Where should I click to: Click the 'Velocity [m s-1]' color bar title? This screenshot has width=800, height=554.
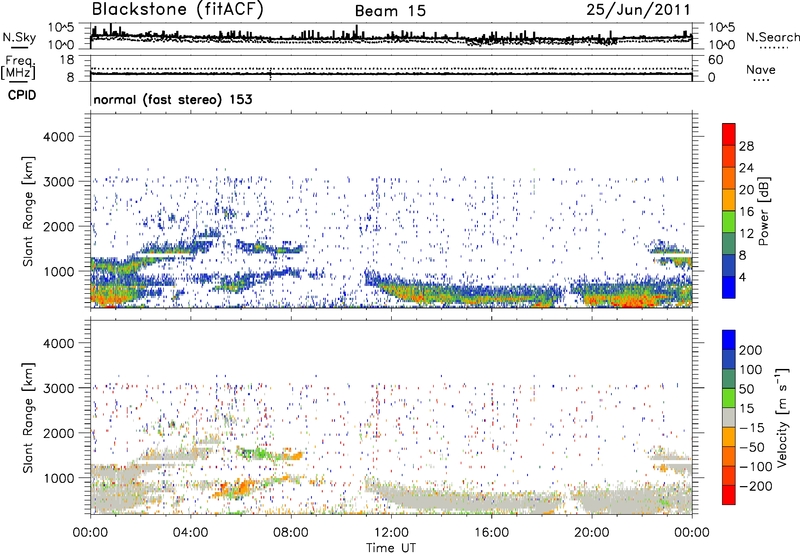point(782,418)
